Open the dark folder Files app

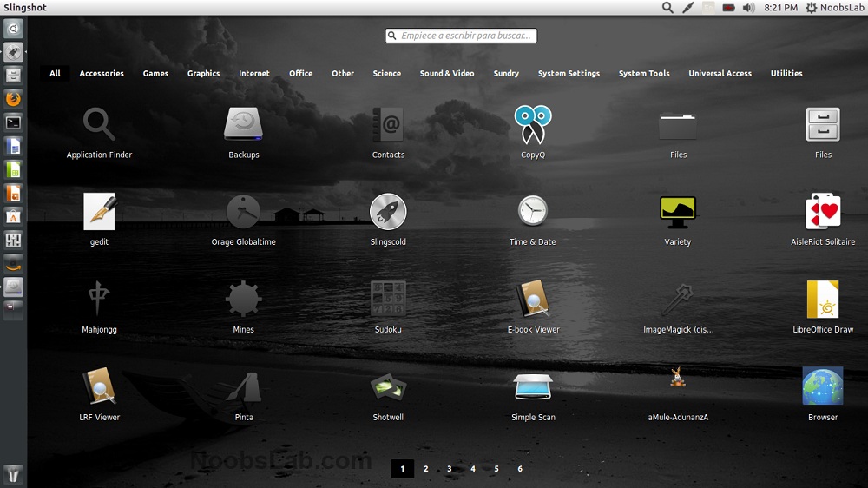(x=678, y=125)
